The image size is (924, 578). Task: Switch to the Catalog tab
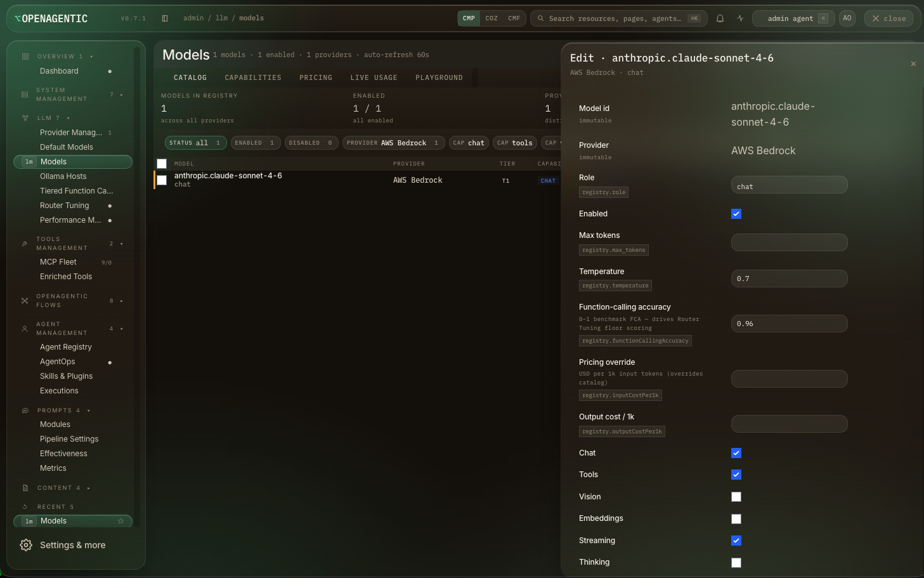tap(190, 77)
